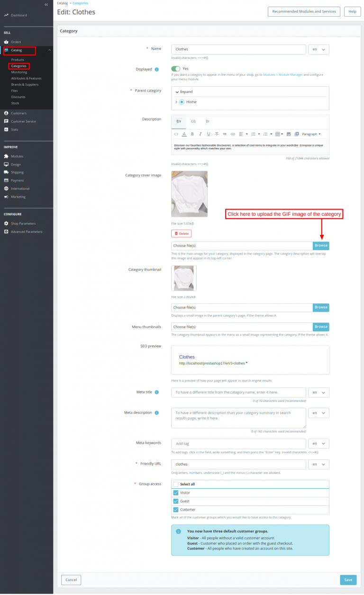Click the Shipping truck icon
This screenshot has width=364, height=595.
pyautogui.click(x=6, y=172)
